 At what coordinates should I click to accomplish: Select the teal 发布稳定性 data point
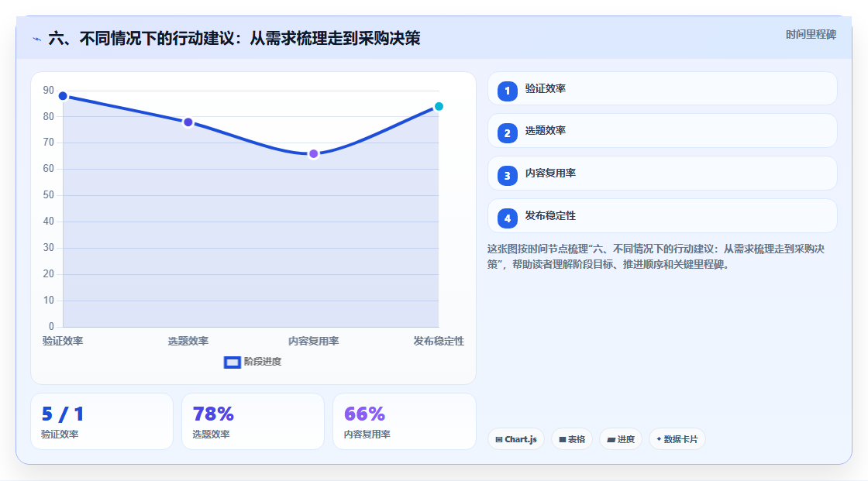point(439,106)
